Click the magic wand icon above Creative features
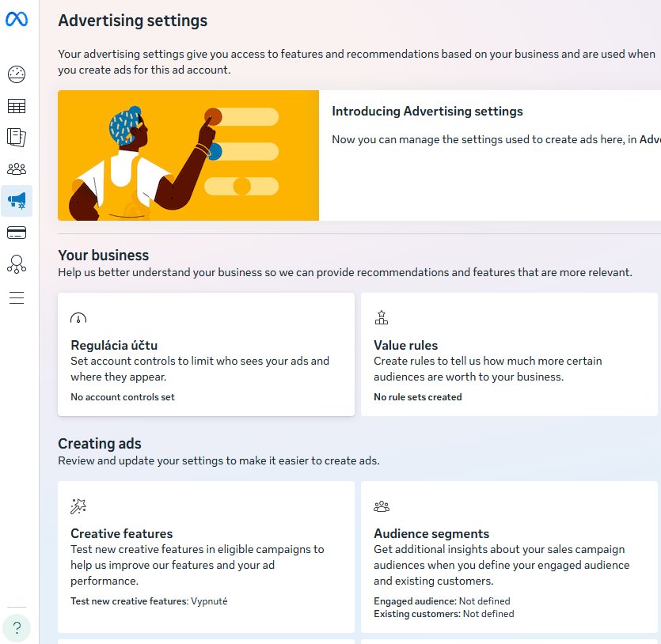Screen dimensions: 661x644 coord(78,506)
